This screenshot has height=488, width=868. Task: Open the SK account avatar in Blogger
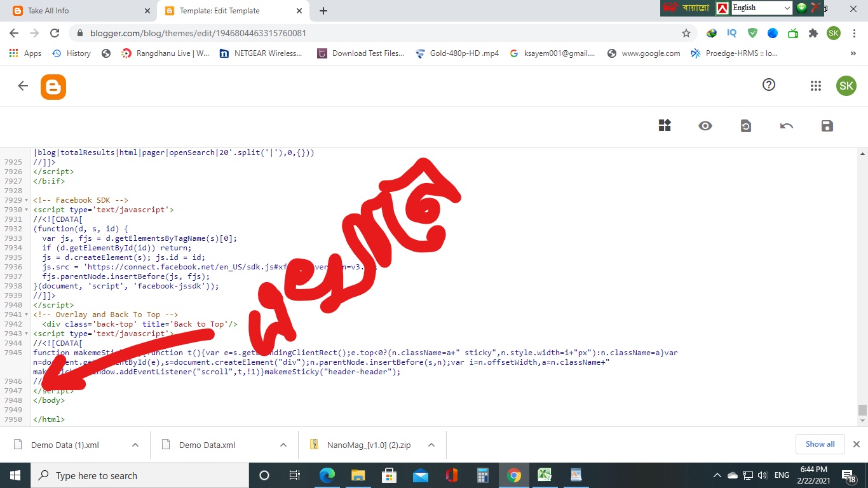pos(846,86)
